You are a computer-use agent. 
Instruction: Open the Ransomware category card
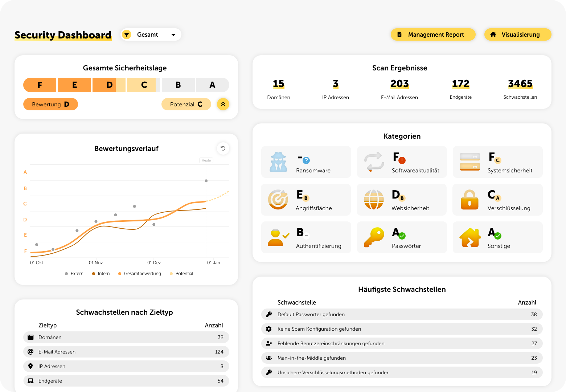[306, 162]
